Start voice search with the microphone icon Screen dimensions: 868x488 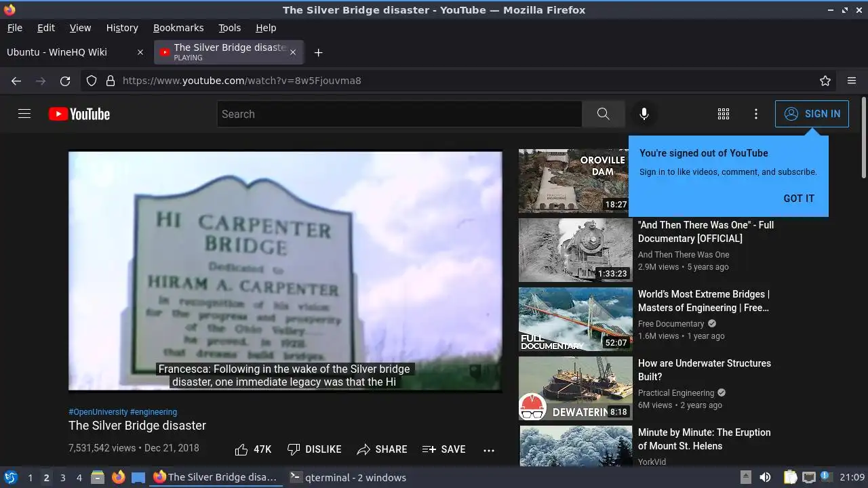click(644, 114)
